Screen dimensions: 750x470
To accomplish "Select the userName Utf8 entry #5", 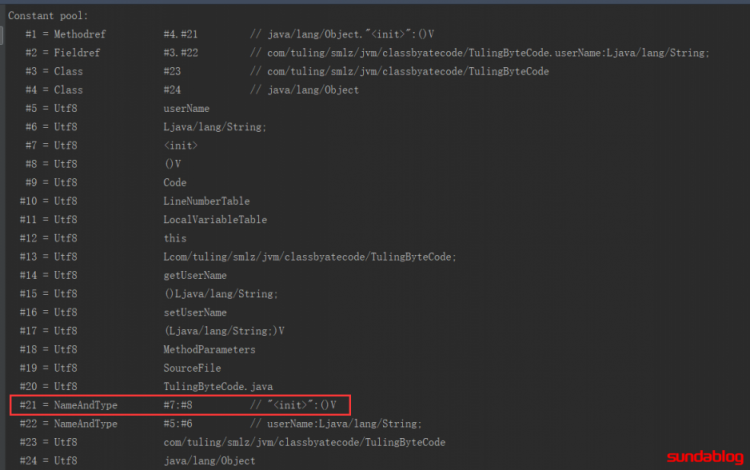I will (117, 109).
